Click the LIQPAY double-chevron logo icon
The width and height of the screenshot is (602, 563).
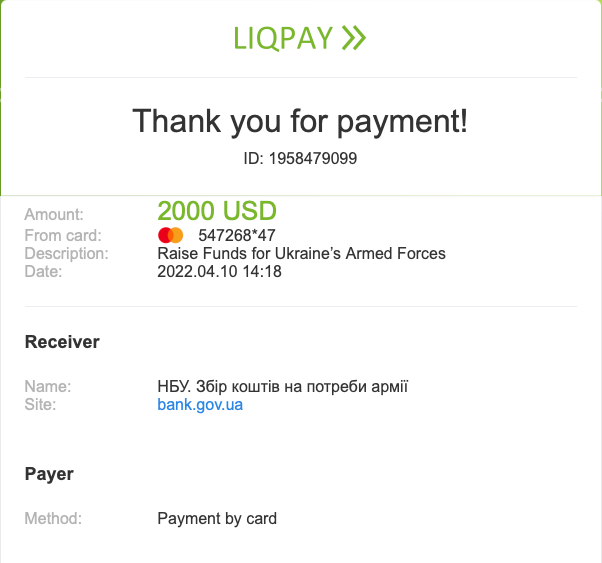[353, 38]
